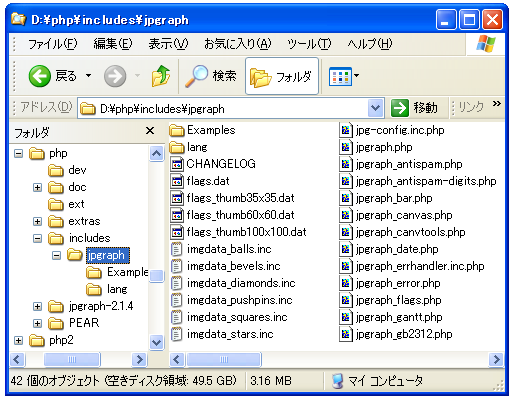This screenshot has width=510, height=398.
Task: Select the jpgraph_bar.php file icon
Action: 346,198
